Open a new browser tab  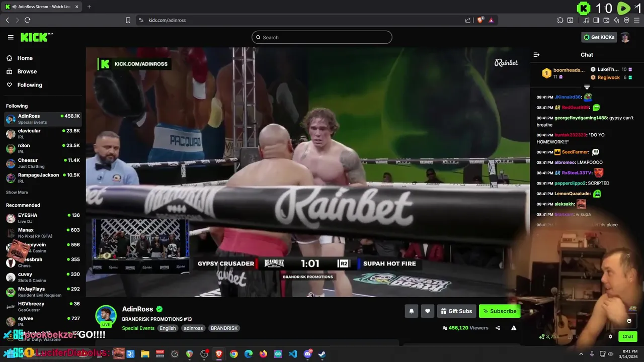pyautogui.click(x=89, y=7)
